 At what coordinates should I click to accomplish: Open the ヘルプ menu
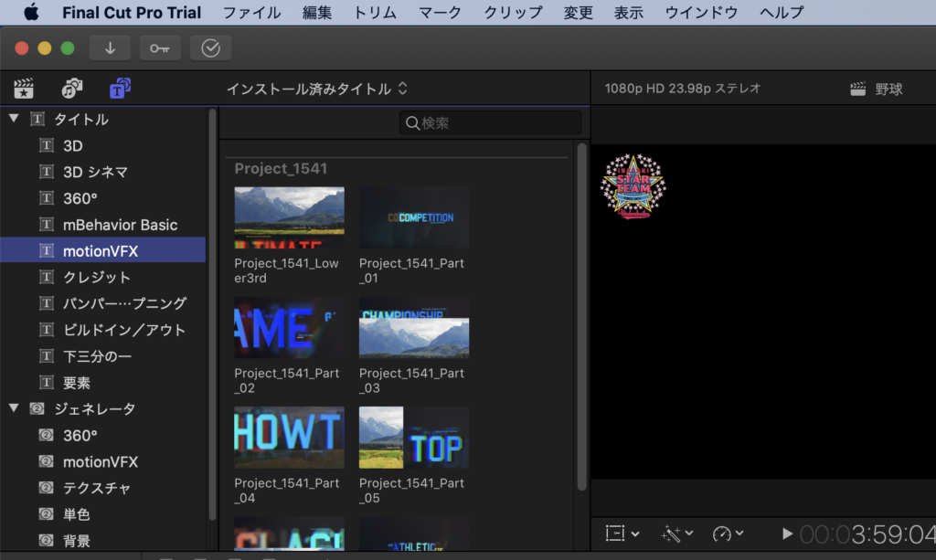click(782, 13)
